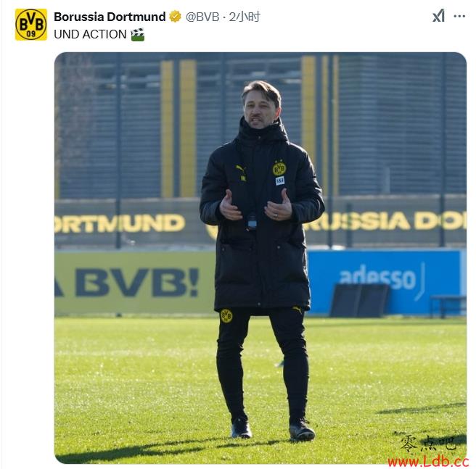Click the clapperboard emoji in the tweet
This screenshot has width=476, height=469.
[x=138, y=34]
